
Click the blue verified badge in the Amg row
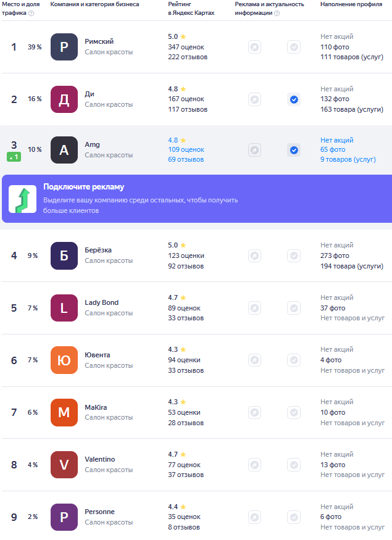294,150
